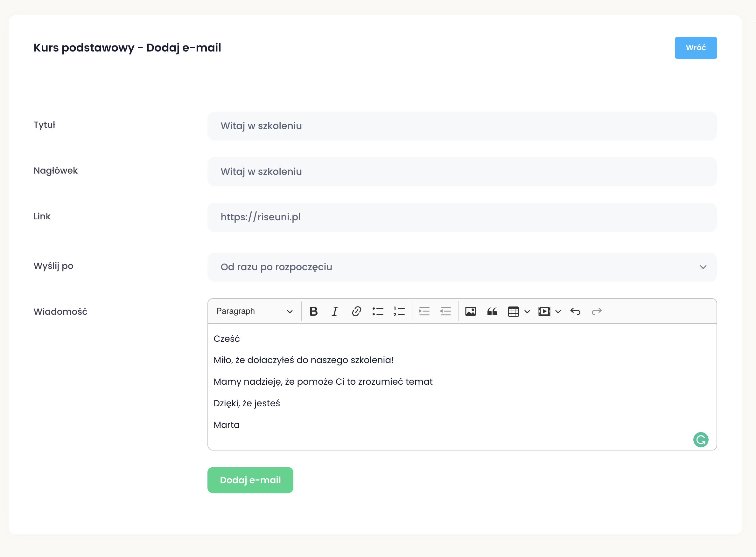Insert an image into the message
The height and width of the screenshot is (557, 756).
tap(470, 311)
